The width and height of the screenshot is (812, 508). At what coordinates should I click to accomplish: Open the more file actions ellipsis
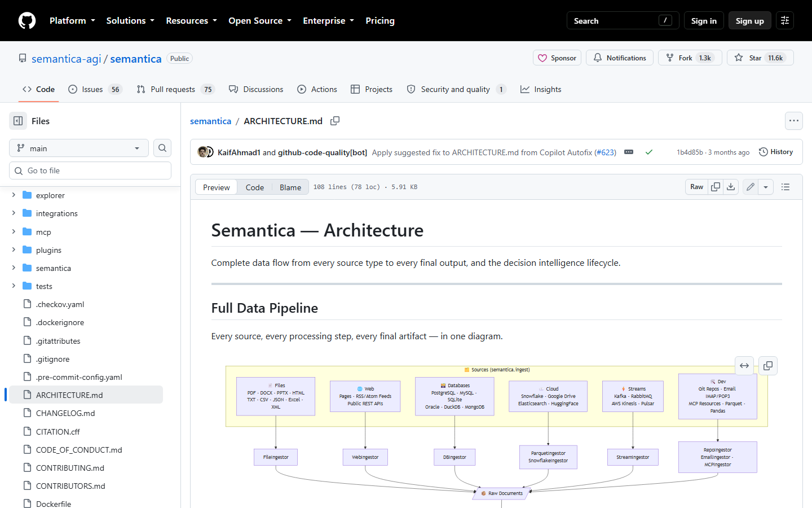tap(794, 121)
